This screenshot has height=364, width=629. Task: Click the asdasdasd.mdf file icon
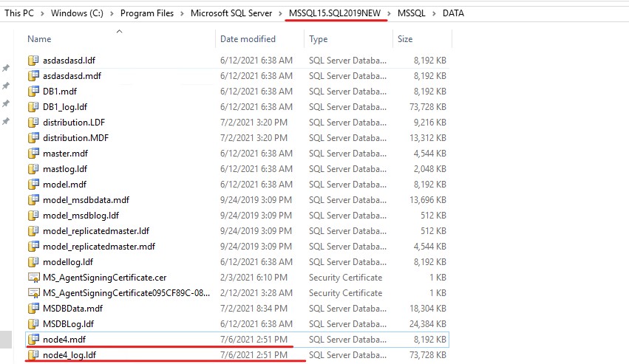point(33,76)
